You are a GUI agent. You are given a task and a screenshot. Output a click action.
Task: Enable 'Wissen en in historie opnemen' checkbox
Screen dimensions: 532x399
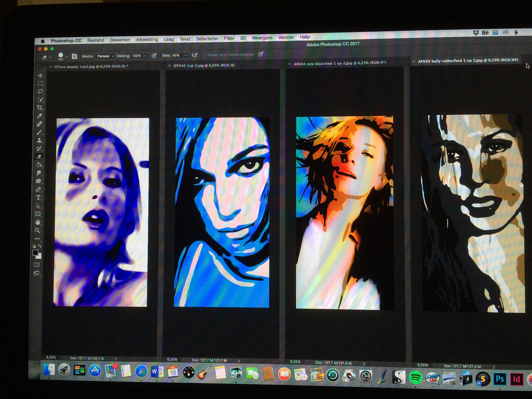[204, 55]
